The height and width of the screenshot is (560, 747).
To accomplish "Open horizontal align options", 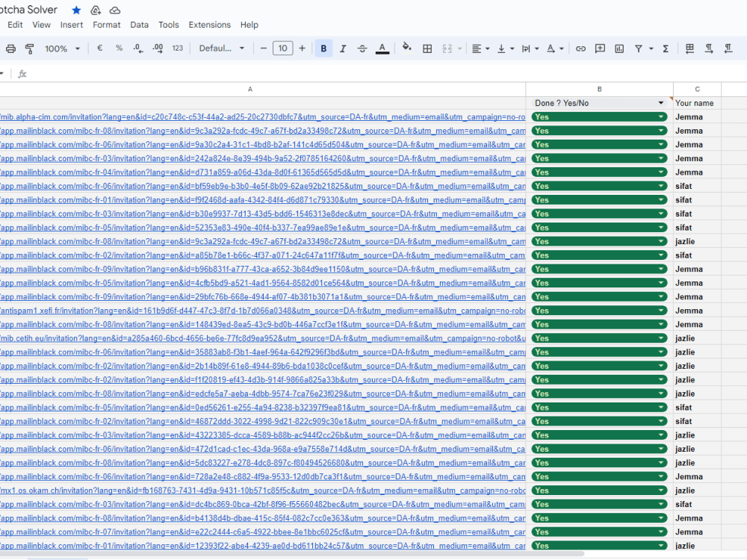I will tap(480, 49).
